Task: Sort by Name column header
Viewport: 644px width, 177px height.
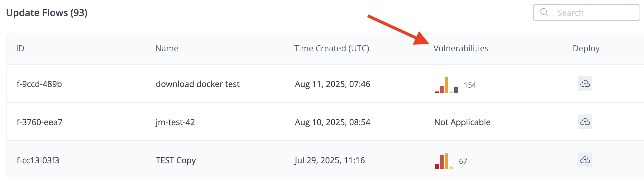Action: click(x=167, y=48)
